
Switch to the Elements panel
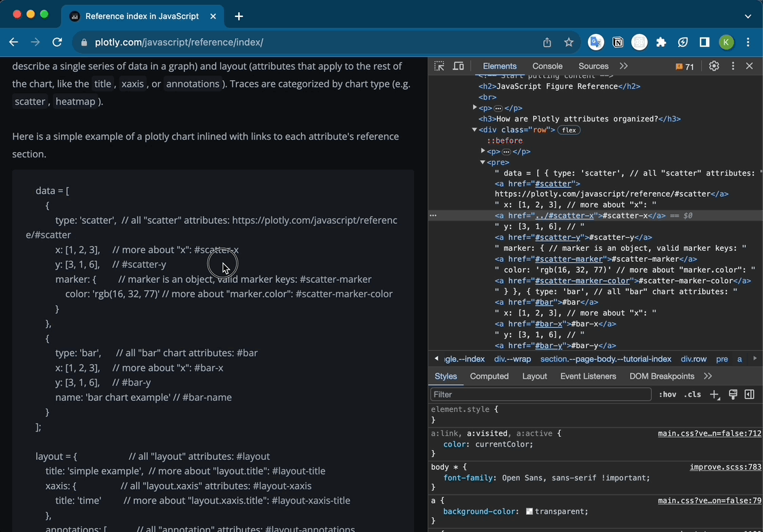(x=499, y=66)
